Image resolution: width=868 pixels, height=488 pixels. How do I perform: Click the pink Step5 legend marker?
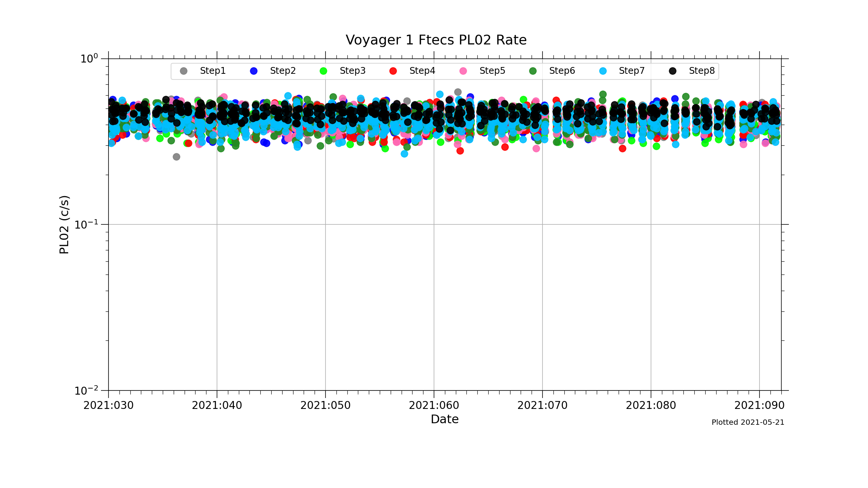463,71
